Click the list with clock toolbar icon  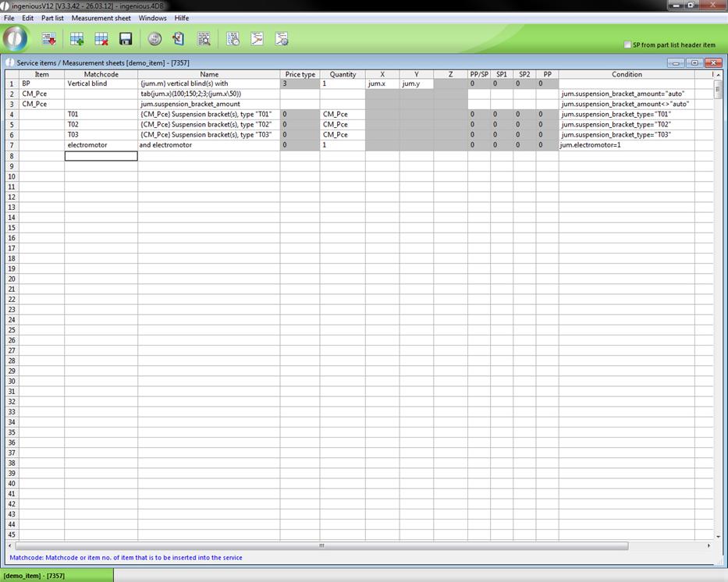tap(233, 39)
